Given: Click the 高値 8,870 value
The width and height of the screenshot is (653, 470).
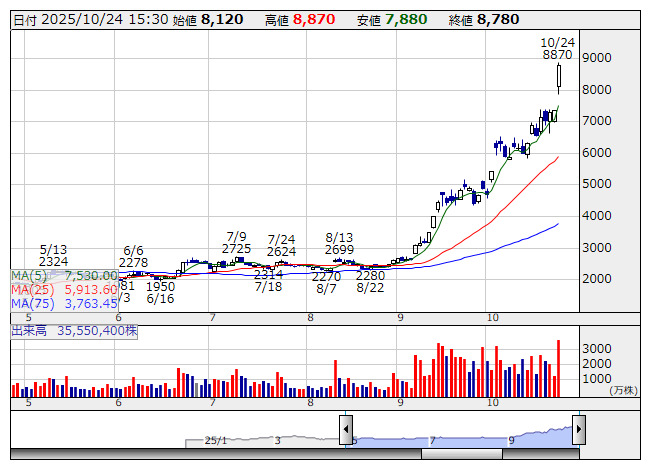Looking at the screenshot, I should [315, 19].
